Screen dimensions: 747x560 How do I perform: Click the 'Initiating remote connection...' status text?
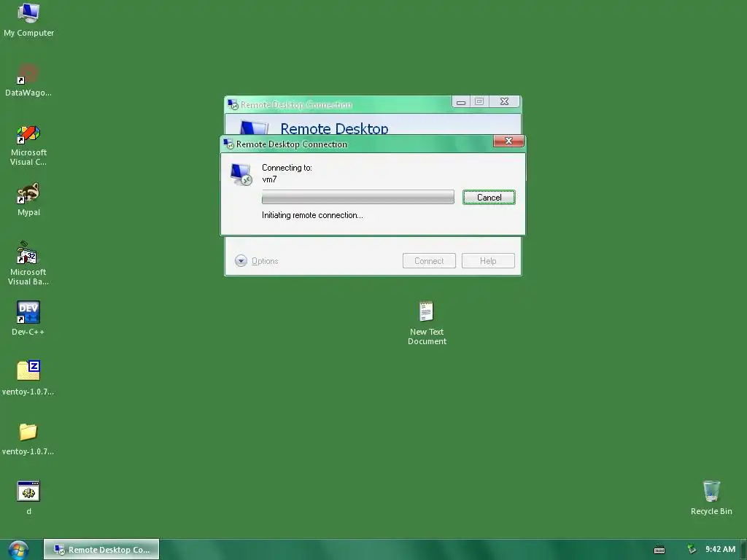click(312, 215)
